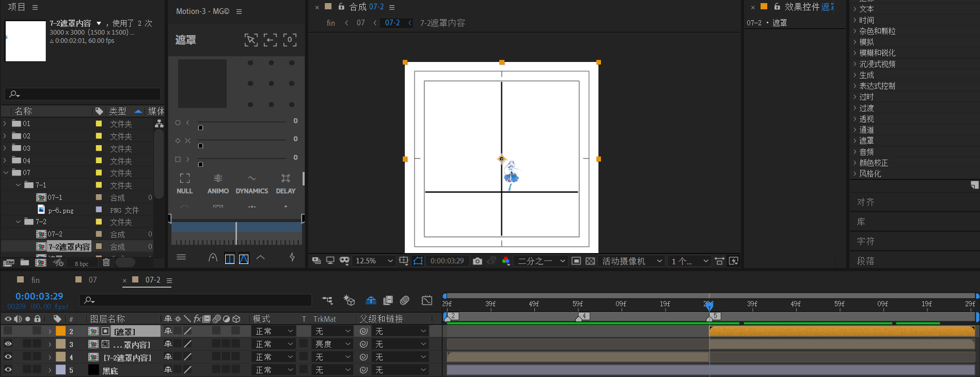This screenshot has height=377, width=980.
Task: Click the always preview this view icon
Action: tap(317, 261)
